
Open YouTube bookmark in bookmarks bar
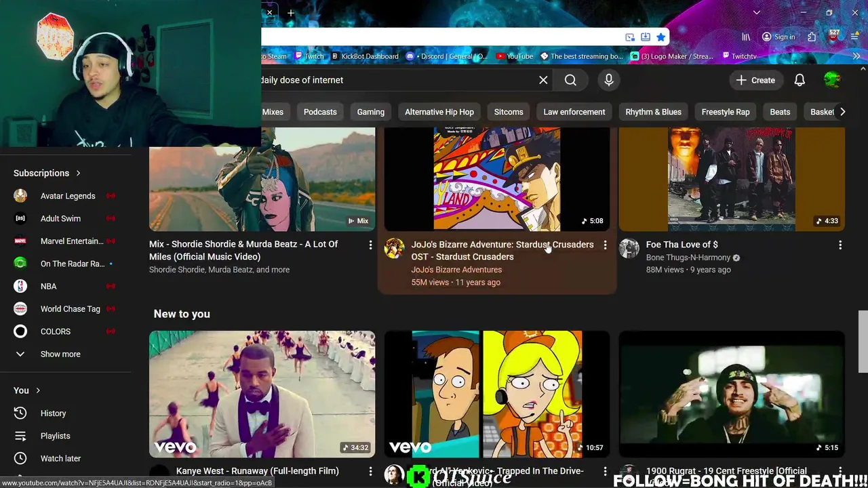click(515, 56)
